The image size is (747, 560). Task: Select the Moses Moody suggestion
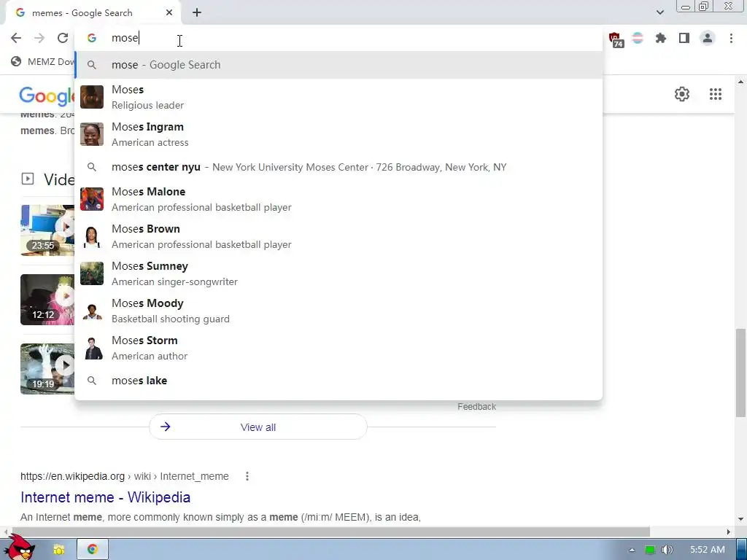point(338,311)
